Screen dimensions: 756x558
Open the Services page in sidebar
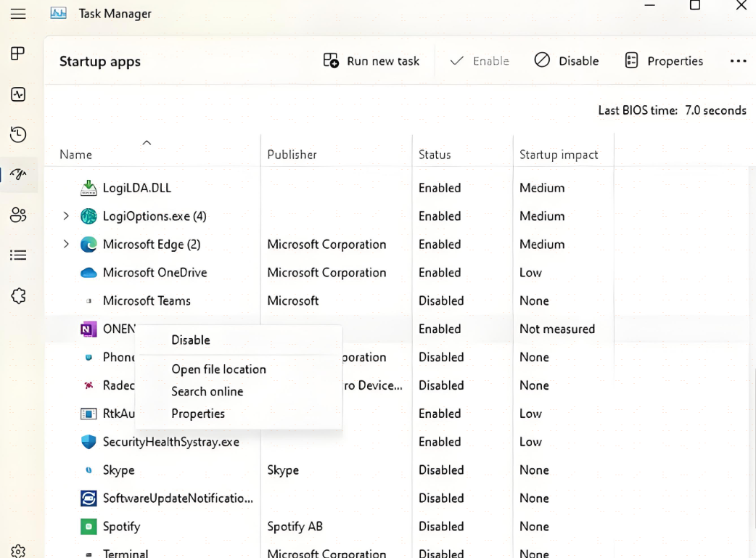coord(18,295)
